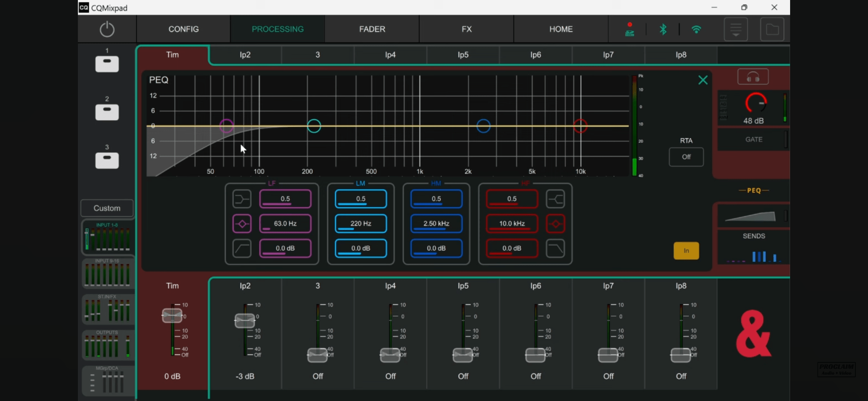Select HF high shelf filter shape icon
868x401 pixels.
(555, 199)
